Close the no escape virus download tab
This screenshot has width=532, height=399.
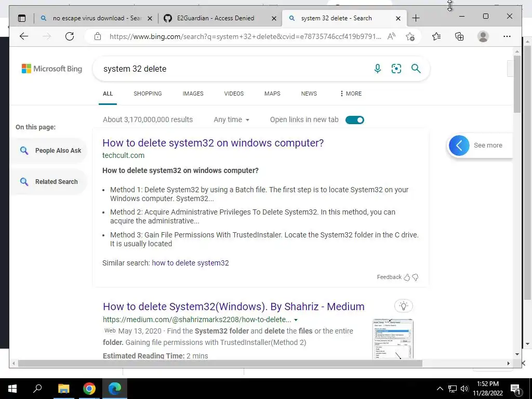tap(150, 18)
